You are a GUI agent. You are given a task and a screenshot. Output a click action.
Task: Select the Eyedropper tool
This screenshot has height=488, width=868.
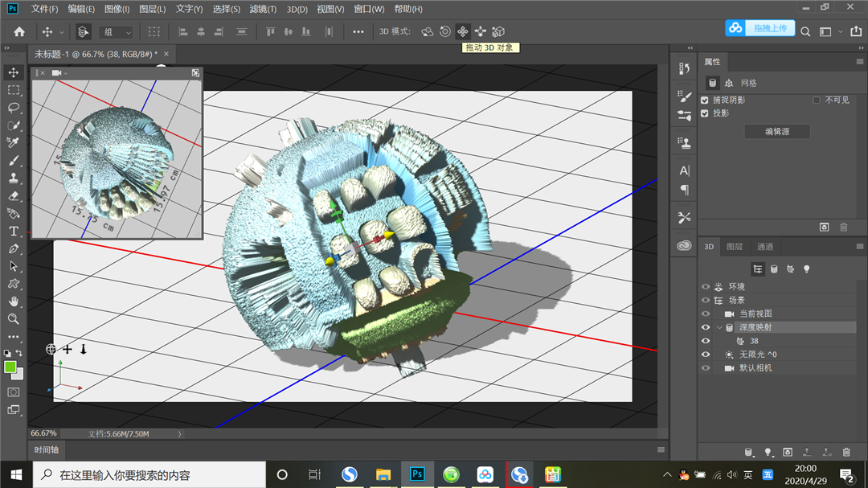click(x=14, y=143)
